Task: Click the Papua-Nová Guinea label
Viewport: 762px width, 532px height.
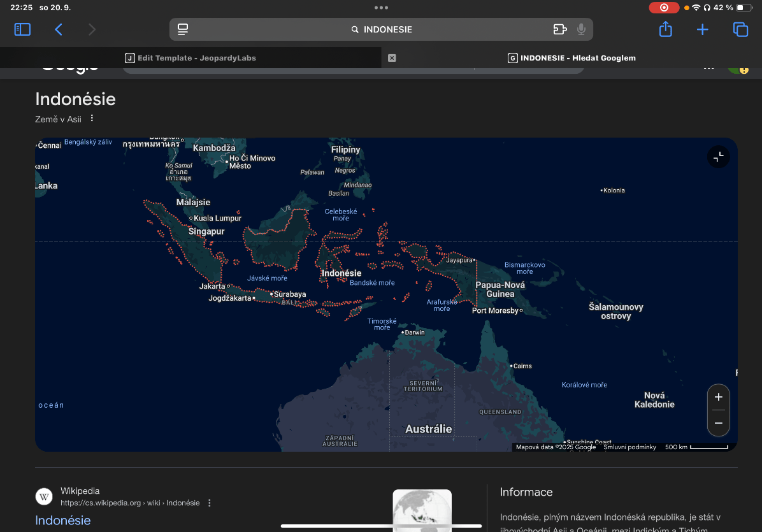Action: (500, 289)
